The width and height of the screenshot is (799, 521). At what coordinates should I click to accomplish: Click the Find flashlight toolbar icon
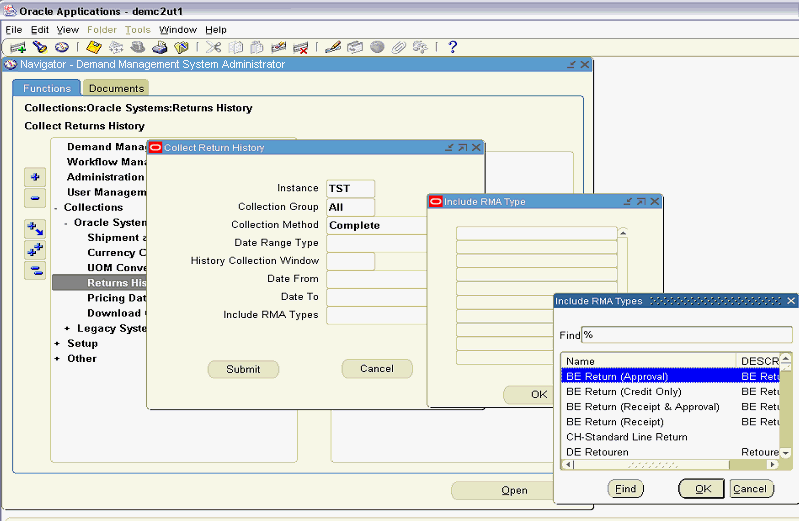pos(39,47)
